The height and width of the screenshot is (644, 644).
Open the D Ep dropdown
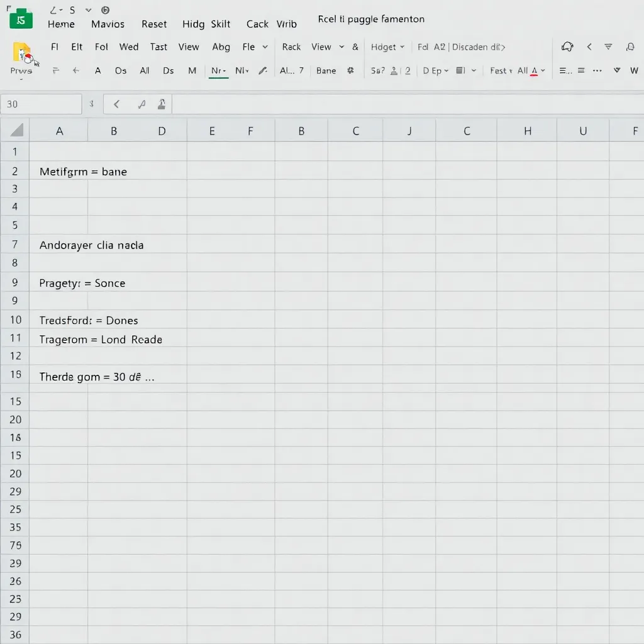(446, 70)
